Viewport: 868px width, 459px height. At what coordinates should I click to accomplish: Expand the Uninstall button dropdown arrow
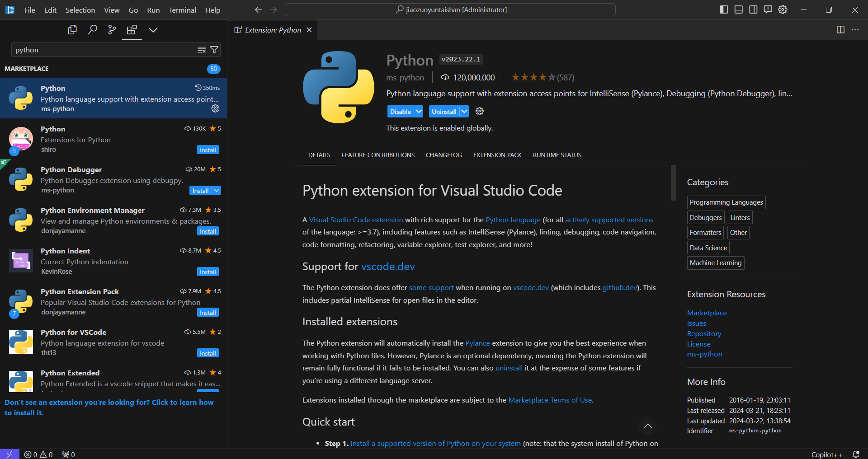(x=464, y=111)
